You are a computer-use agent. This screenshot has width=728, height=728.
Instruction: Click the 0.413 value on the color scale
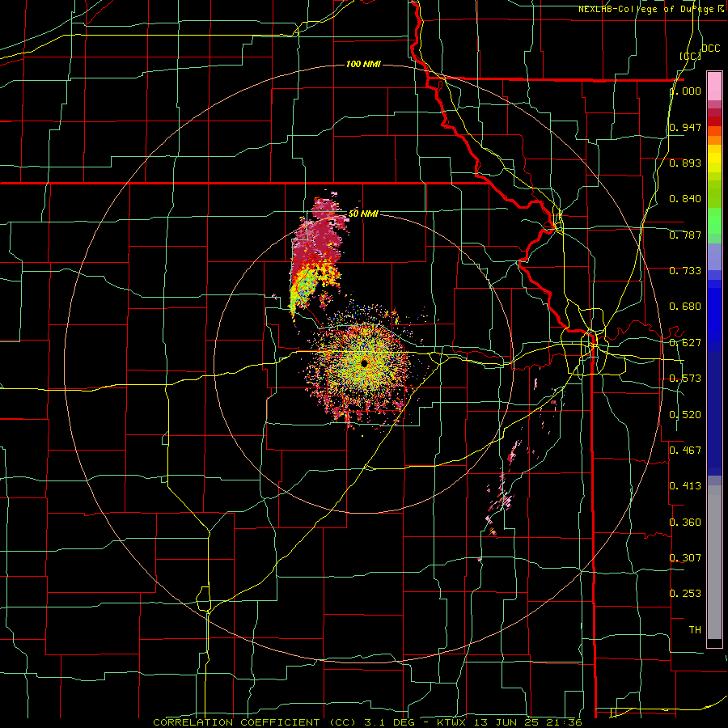tap(685, 486)
